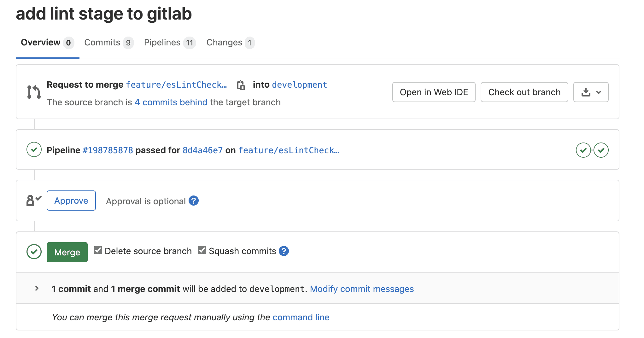Open help icon next to Approval is optional
Viewport: 644px width, 338px height.
[194, 201]
